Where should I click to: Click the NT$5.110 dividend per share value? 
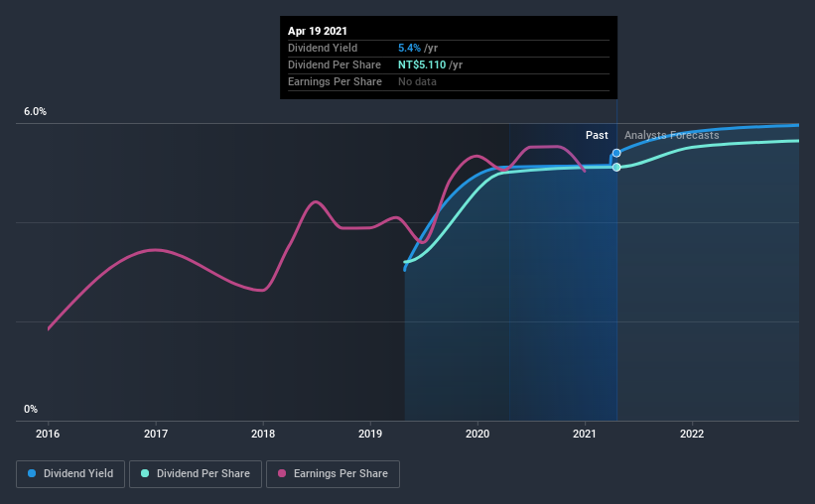[422, 64]
